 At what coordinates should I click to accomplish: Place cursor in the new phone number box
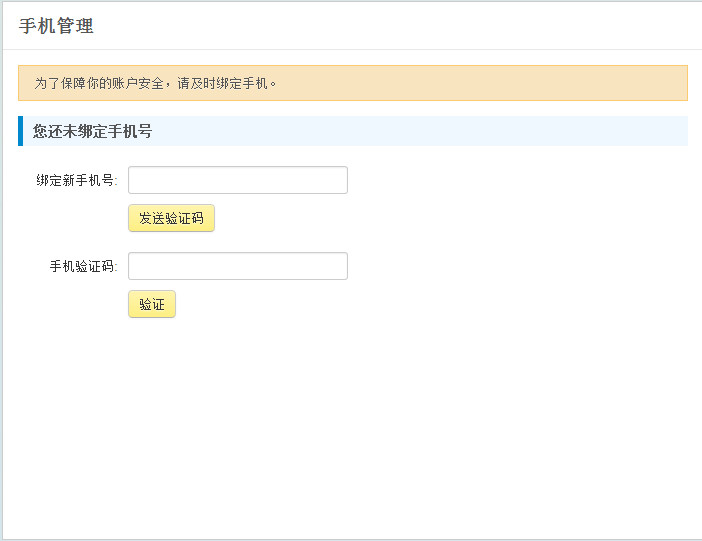click(x=238, y=180)
